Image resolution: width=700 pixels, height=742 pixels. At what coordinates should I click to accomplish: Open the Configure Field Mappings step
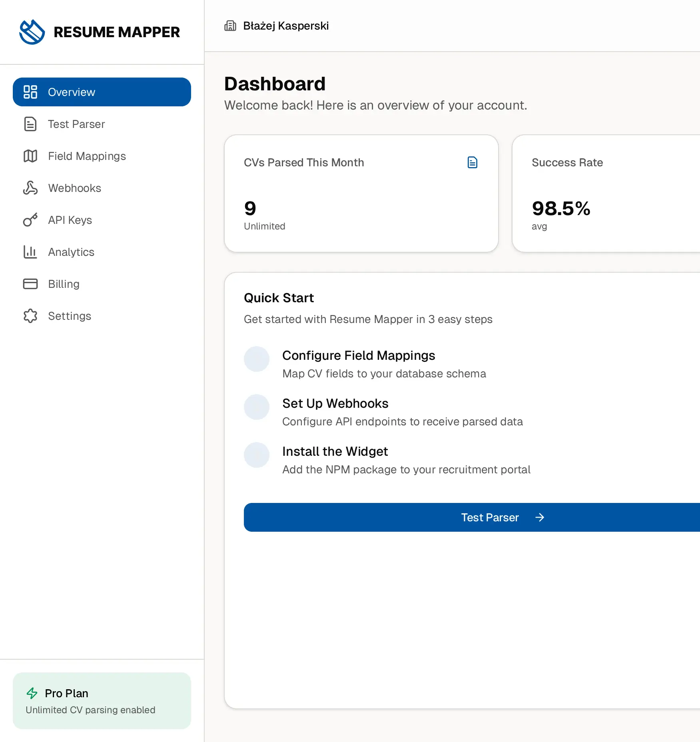tap(358, 355)
